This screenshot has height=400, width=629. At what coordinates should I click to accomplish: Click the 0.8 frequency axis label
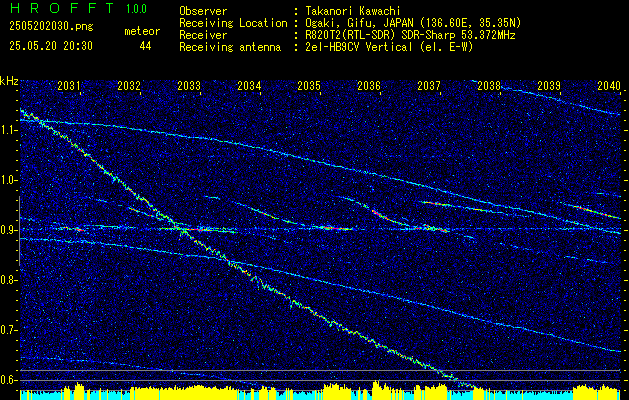(x=8, y=280)
